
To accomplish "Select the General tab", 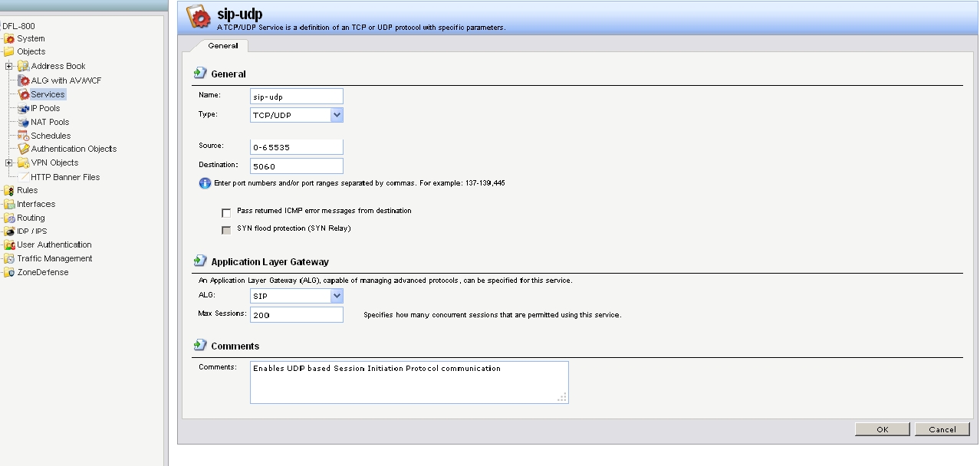I will click(223, 46).
